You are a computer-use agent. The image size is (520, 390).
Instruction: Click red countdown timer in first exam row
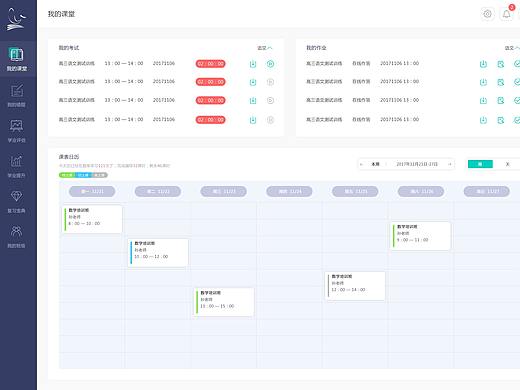tap(210, 64)
